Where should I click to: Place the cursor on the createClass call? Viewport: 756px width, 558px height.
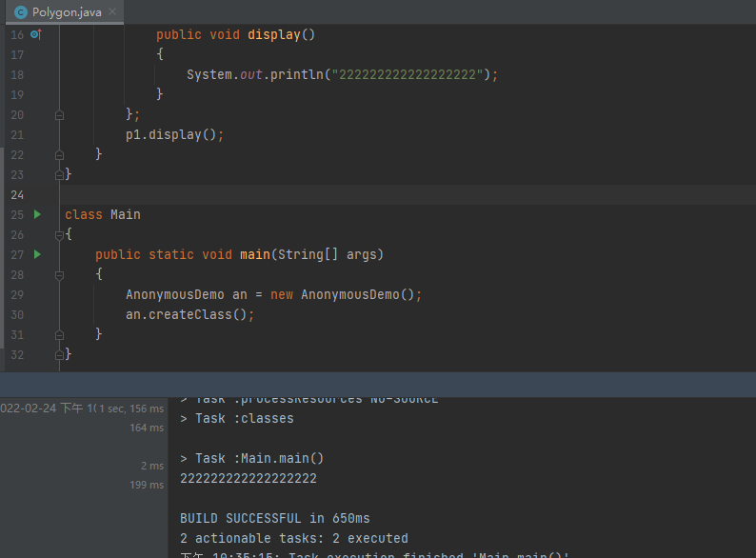[189, 314]
